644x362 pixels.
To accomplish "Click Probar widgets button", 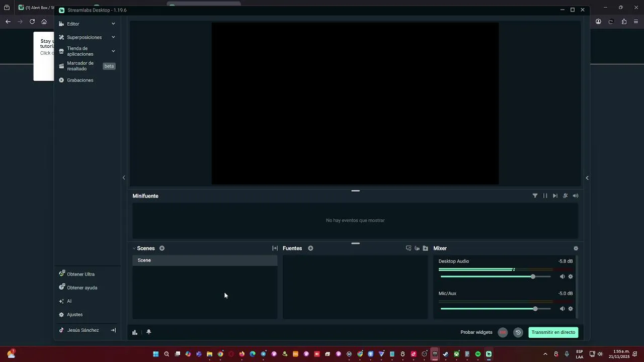I will pos(476,332).
